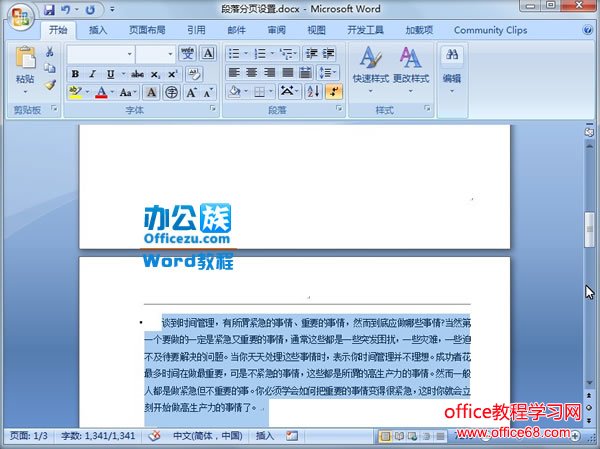This screenshot has height=449, width=600.
Task: Shrink the font size
Action: [x=208, y=92]
